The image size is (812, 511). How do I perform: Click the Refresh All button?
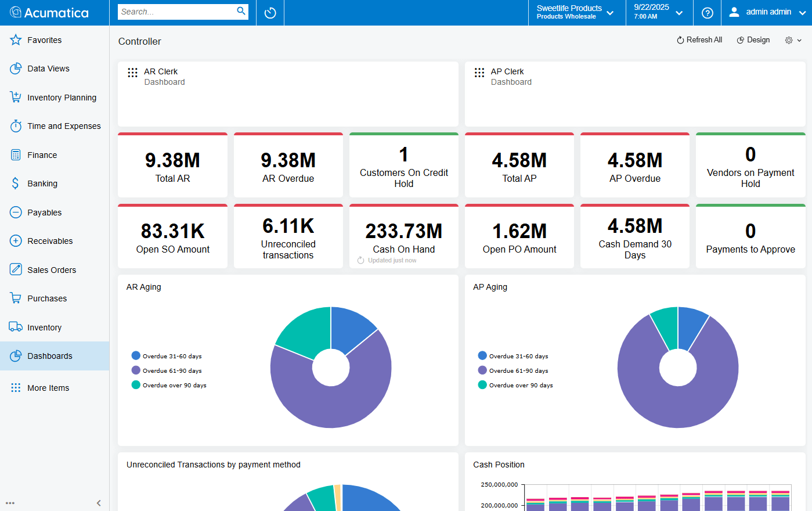[699, 40]
